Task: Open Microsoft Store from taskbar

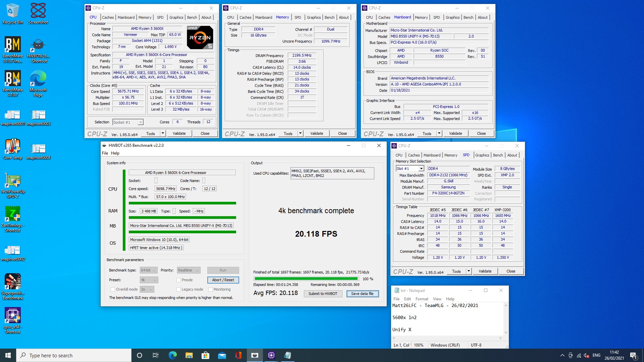Action: tap(205, 355)
